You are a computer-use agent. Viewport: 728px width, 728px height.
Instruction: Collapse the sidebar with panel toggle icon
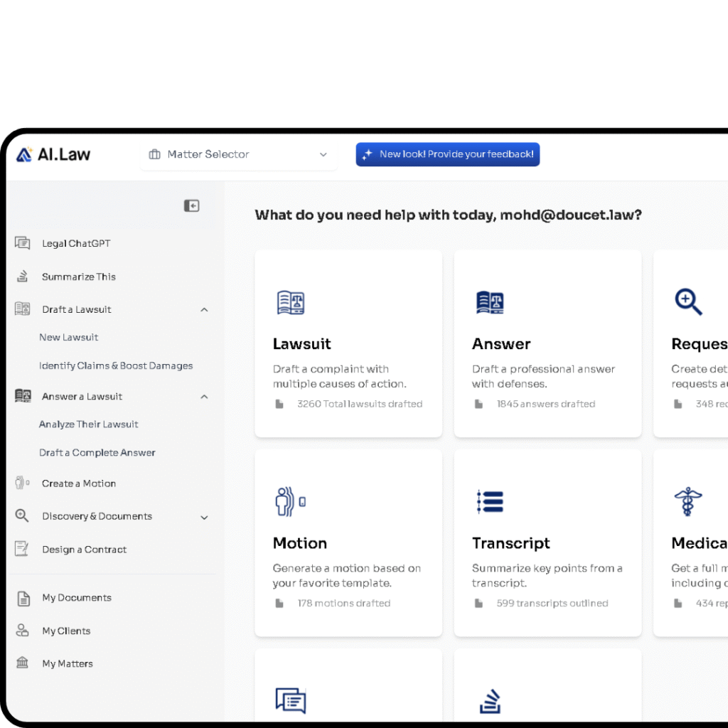191,205
